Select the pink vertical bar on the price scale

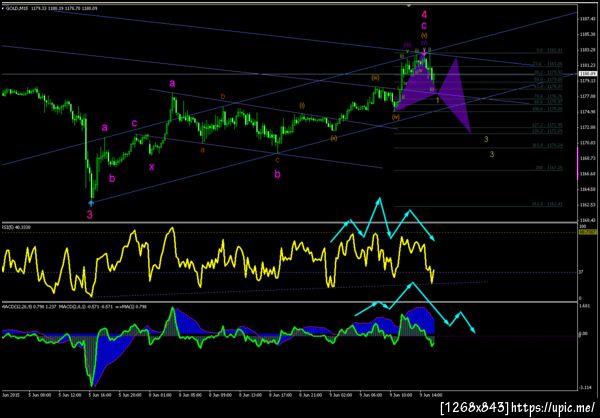(x=577, y=164)
